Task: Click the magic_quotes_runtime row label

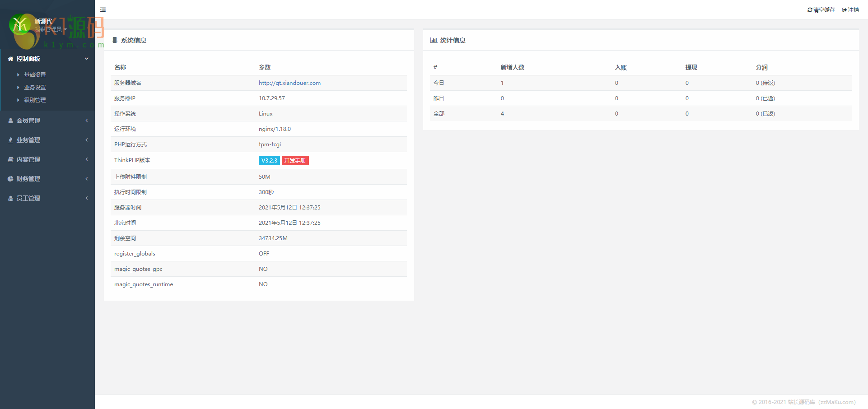Action: click(x=144, y=284)
